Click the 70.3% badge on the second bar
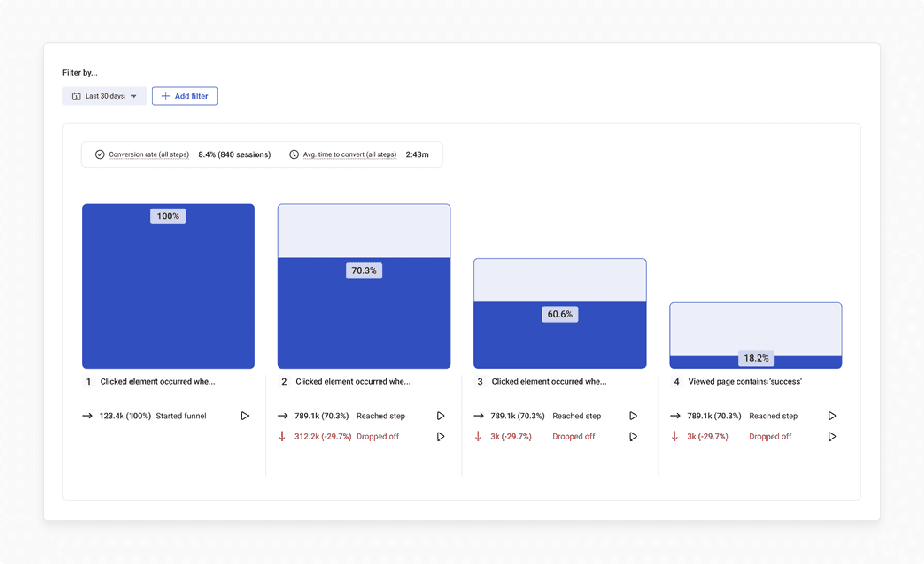 pos(364,270)
